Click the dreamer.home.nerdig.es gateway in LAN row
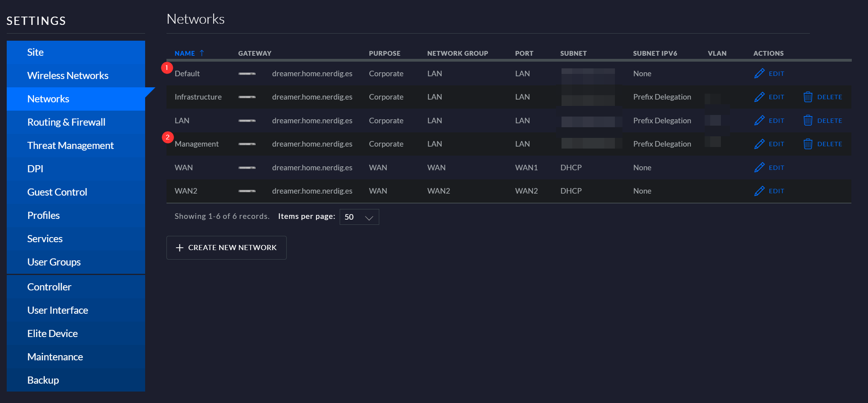The height and width of the screenshot is (403, 868). tap(312, 121)
